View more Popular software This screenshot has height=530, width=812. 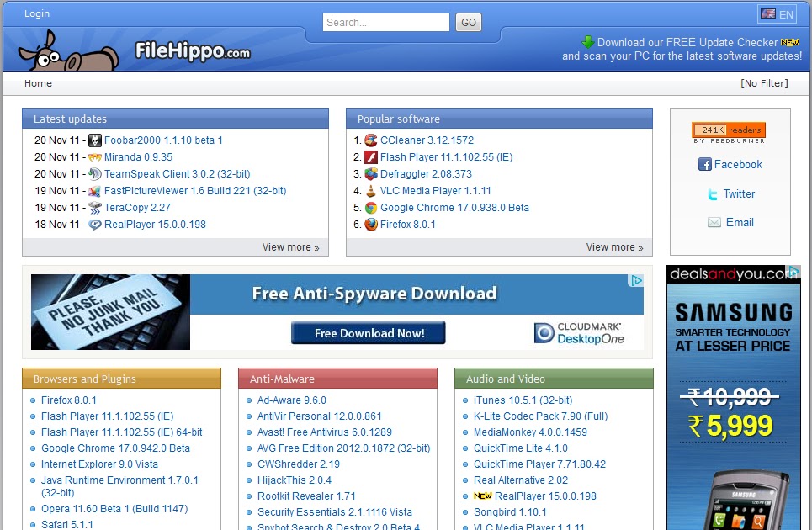tap(615, 247)
